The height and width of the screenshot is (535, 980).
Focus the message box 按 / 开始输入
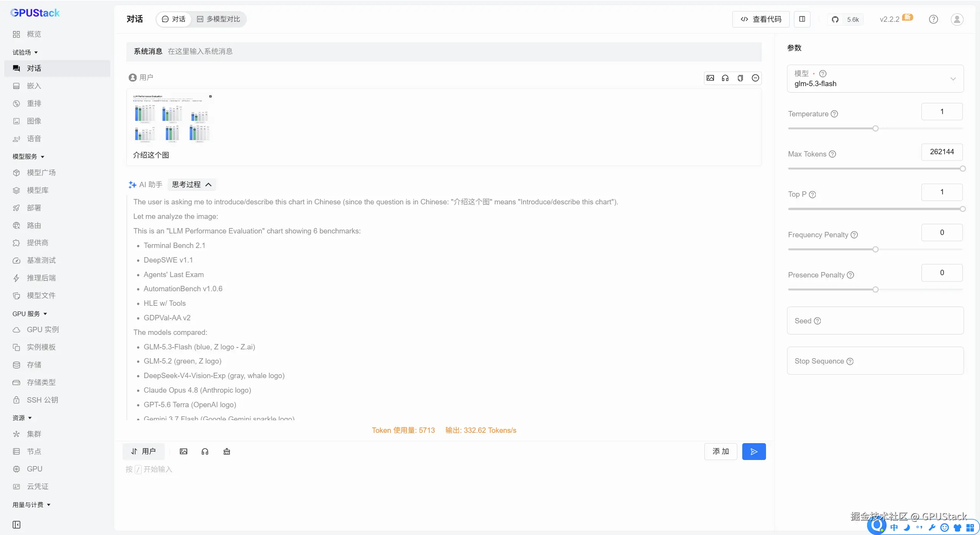click(444, 470)
